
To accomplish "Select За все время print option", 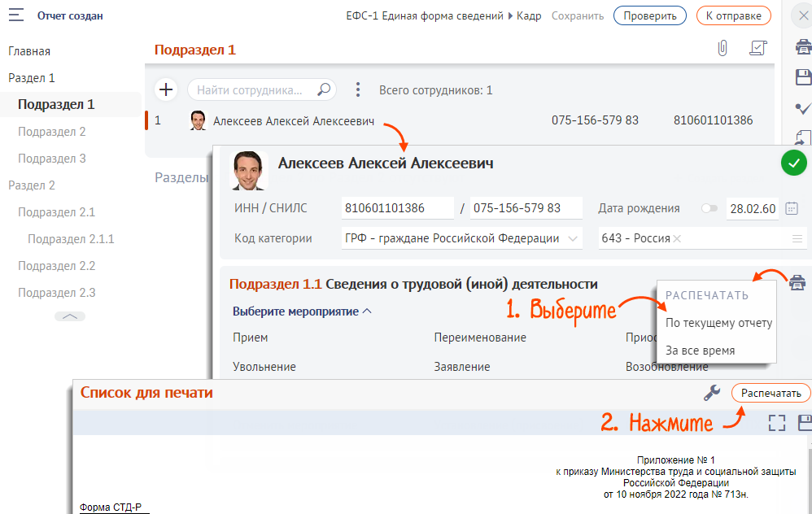I will click(700, 351).
